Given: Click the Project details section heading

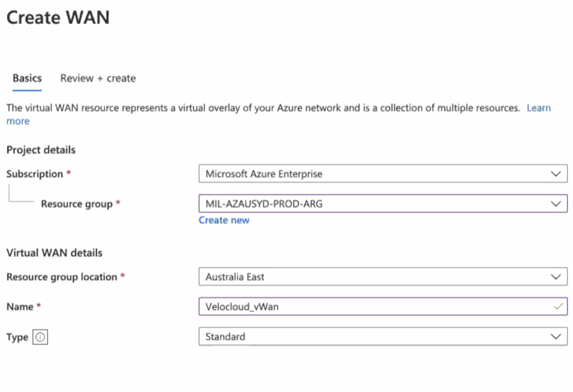Looking at the screenshot, I should pyautogui.click(x=41, y=150).
